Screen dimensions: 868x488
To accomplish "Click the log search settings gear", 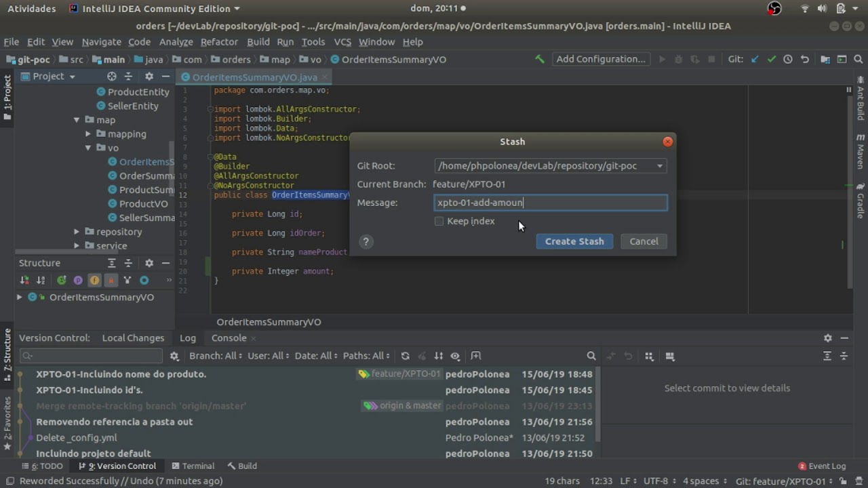I will point(174,356).
